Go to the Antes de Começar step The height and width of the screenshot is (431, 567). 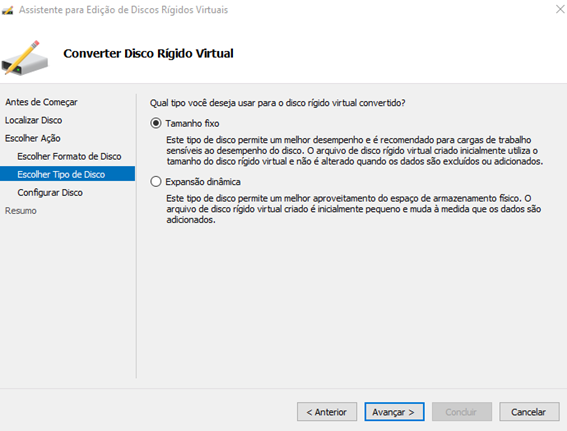[x=41, y=102]
